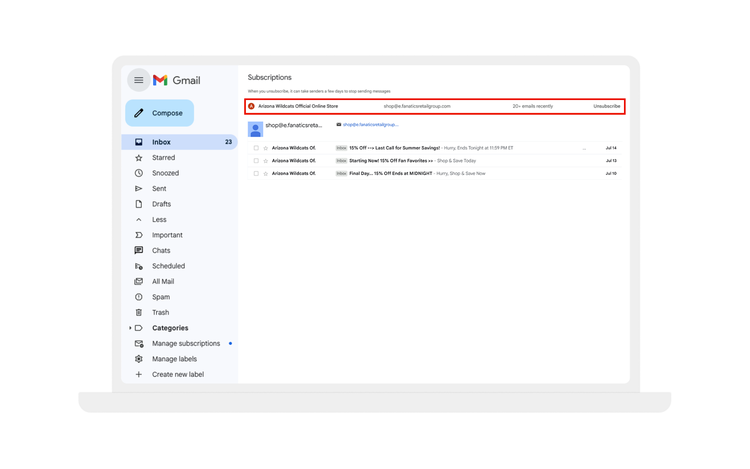Open the Spam folder
Screen dimensions: 750x469
[x=160, y=297]
